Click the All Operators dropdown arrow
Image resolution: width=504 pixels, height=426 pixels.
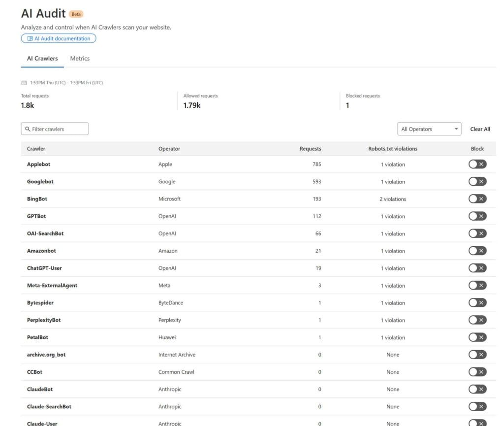tap(456, 129)
